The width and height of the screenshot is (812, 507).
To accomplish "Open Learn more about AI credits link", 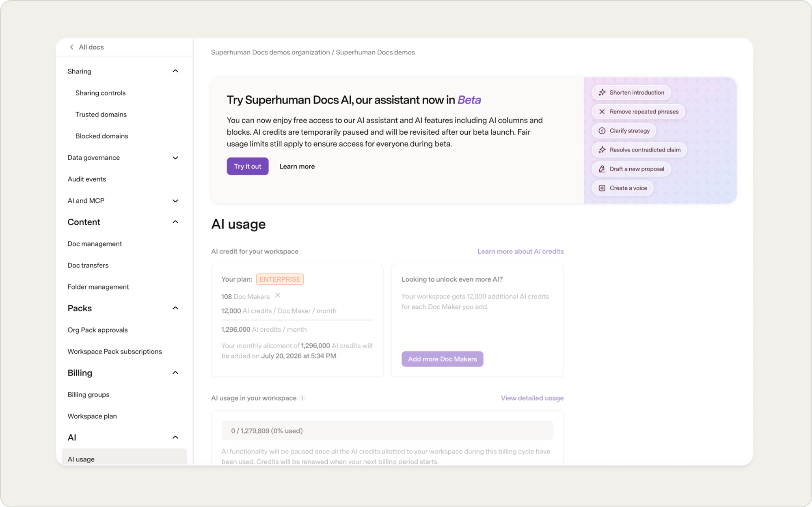I will (x=520, y=251).
